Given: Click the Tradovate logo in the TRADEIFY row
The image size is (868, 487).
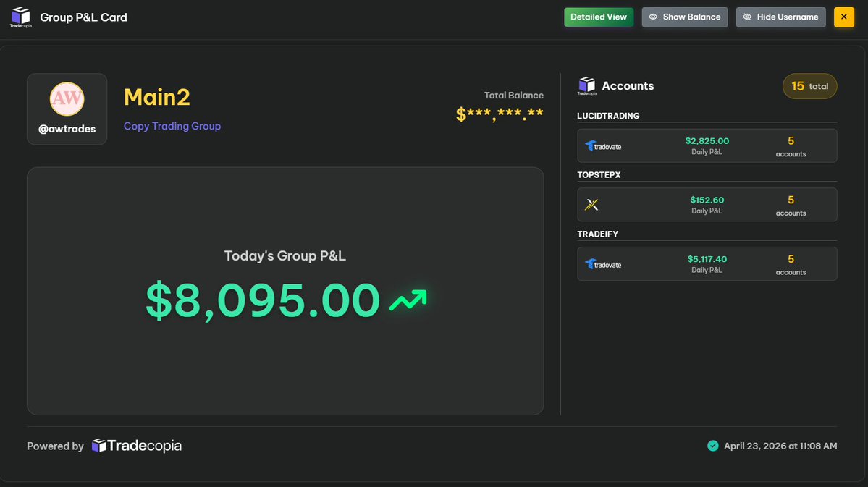Looking at the screenshot, I should [603, 264].
